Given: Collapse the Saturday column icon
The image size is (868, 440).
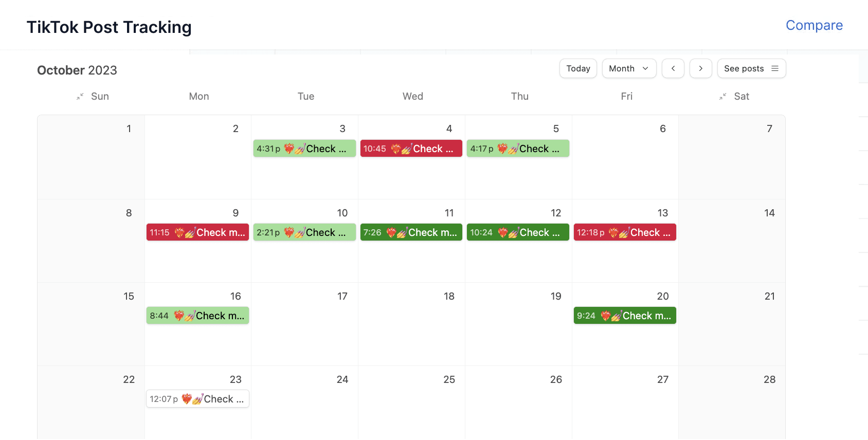Looking at the screenshot, I should coord(723,97).
